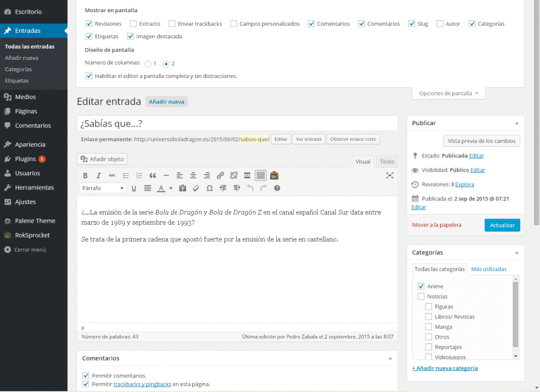Viewport: 540px width, 392px height.
Task: Open the Más utilizadas categories tab
Action: pyautogui.click(x=488, y=269)
